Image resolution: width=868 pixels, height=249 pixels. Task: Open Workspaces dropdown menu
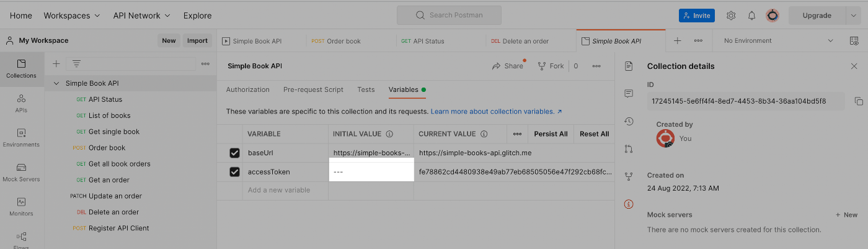pos(72,16)
